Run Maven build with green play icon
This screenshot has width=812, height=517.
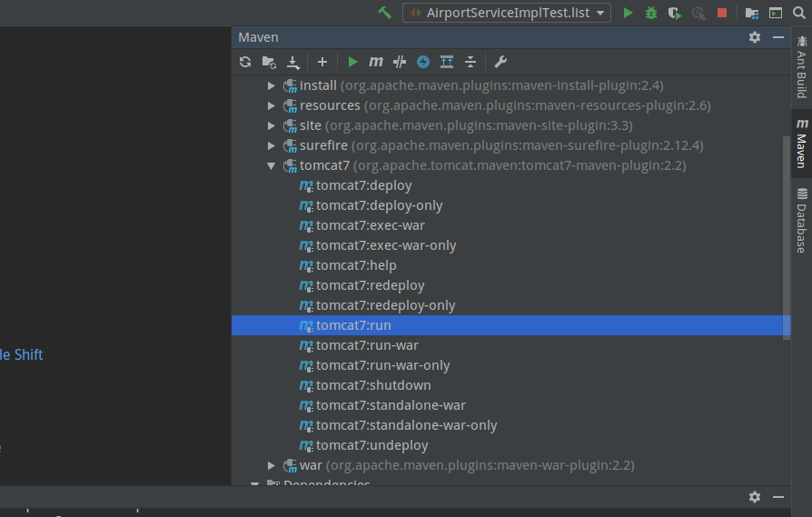(352, 62)
